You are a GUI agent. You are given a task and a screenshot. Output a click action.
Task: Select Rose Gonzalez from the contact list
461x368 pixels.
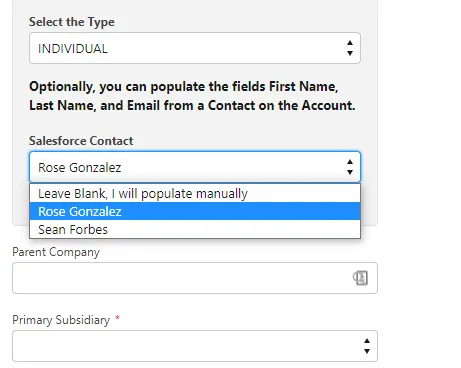(195, 211)
